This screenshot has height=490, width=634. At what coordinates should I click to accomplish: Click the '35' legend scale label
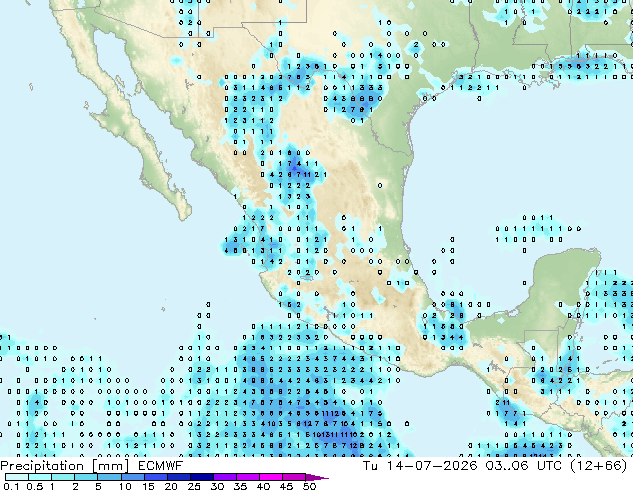(240, 486)
